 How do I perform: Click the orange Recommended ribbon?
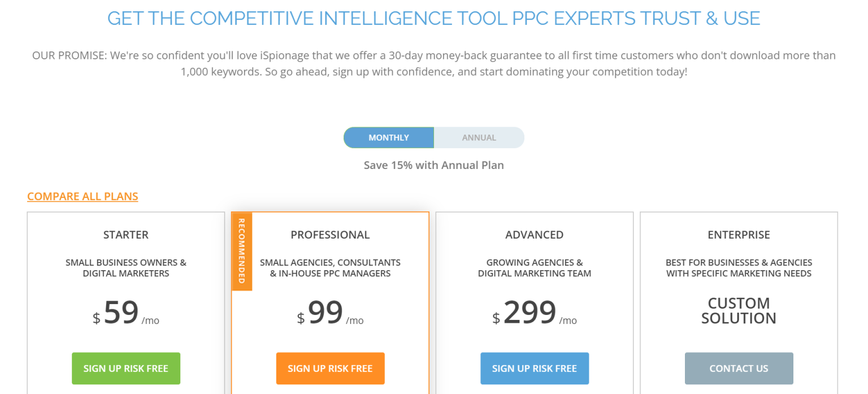tap(242, 251)
